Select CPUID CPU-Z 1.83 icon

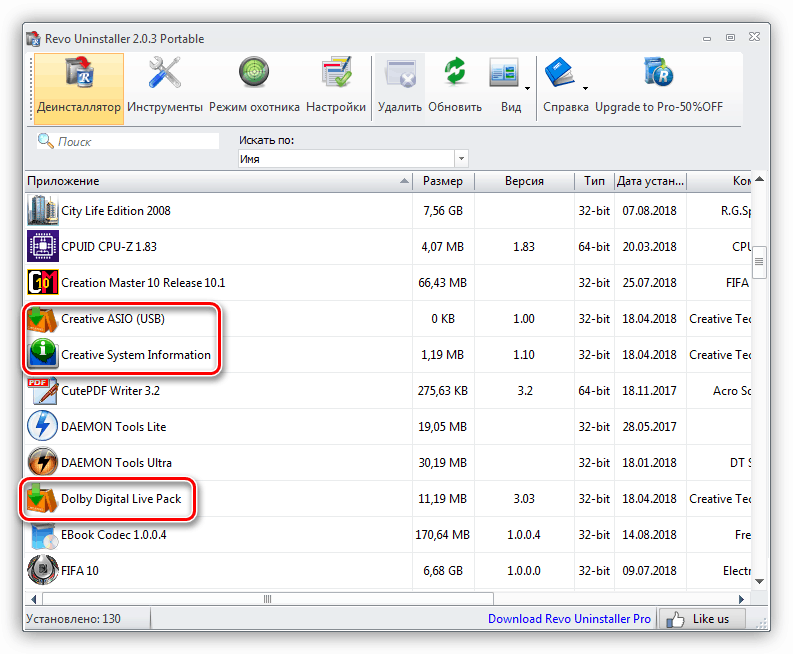[x=42, y=246]
